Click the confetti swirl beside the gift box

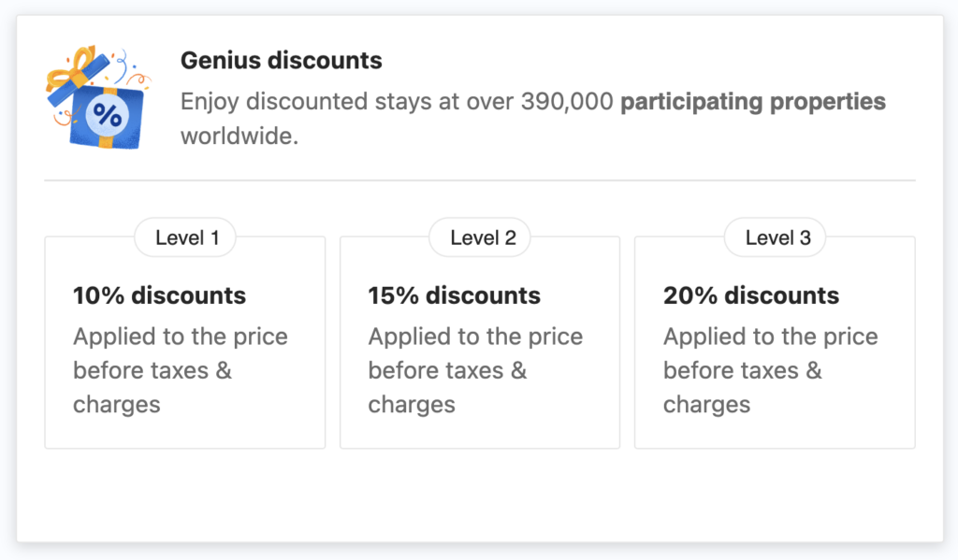[x=123, y=66]
